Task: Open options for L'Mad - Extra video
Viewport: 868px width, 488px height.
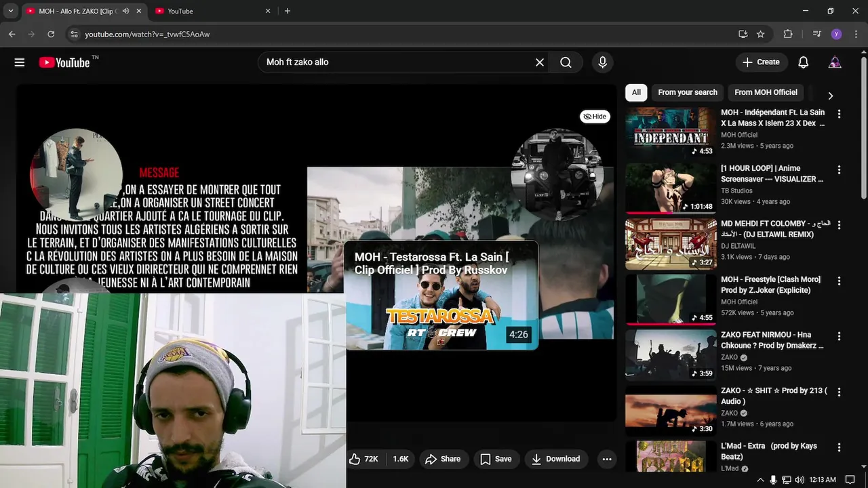Action: click(839, 447)
